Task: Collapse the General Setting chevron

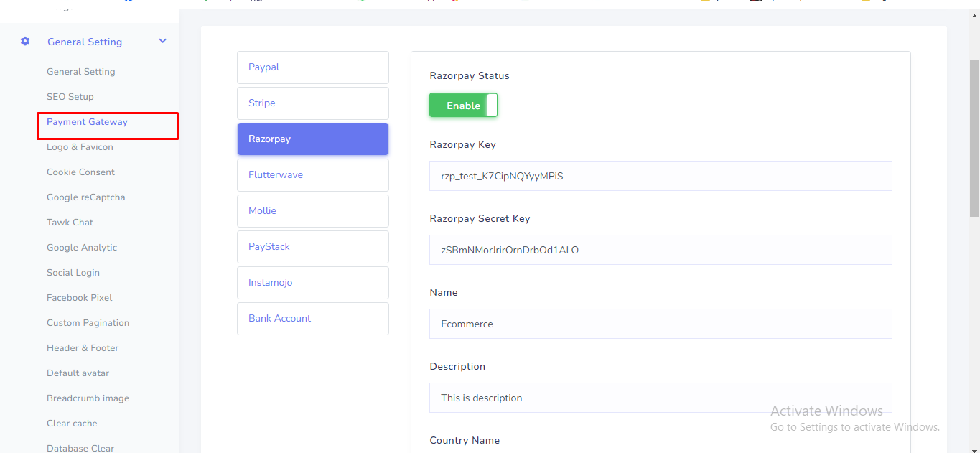Action: point(162,42)
